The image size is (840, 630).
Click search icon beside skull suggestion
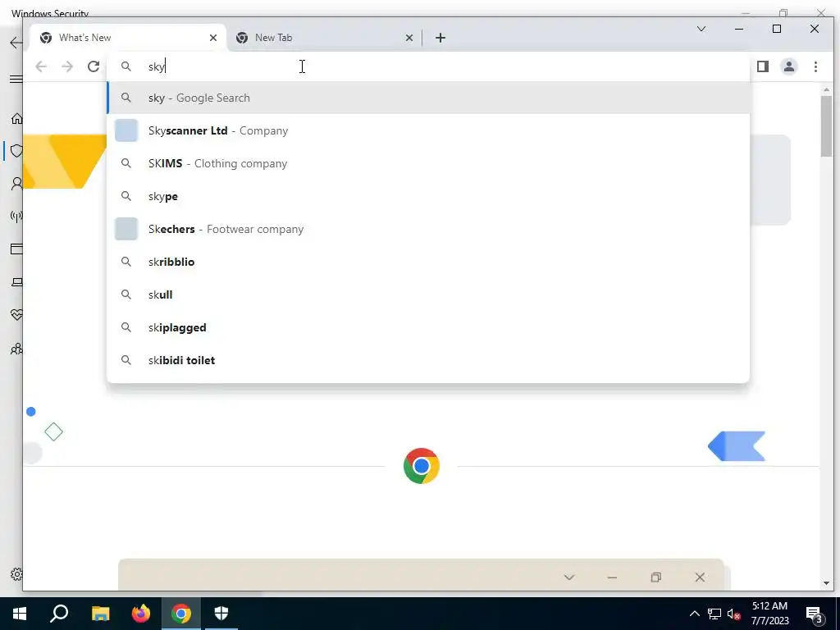(x=126, y=294)
